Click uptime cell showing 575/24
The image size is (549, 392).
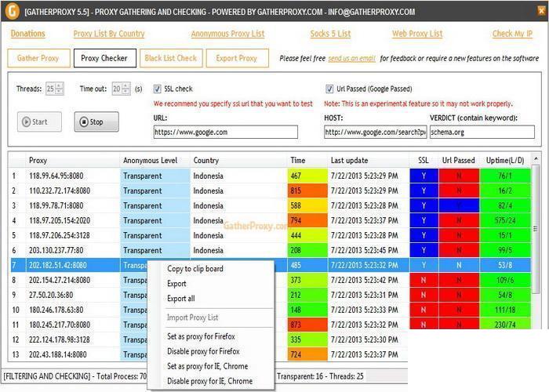(x=505, y=220)
